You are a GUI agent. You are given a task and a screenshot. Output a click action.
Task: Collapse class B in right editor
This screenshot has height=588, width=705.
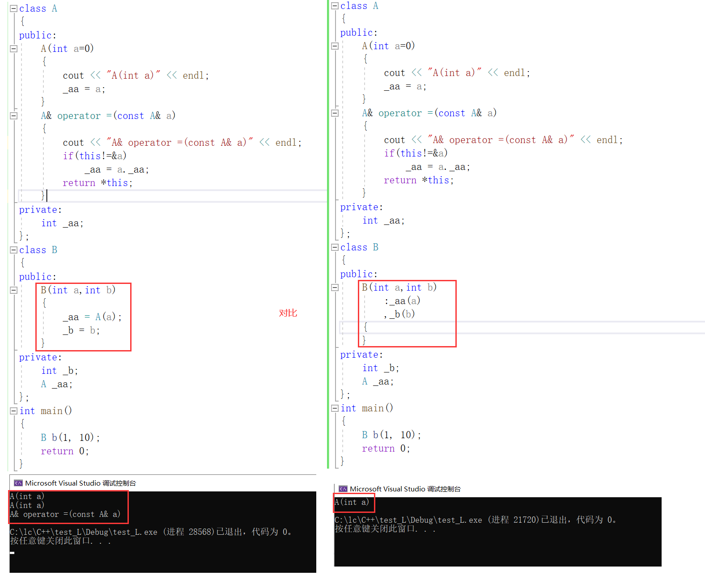(335, 247)
